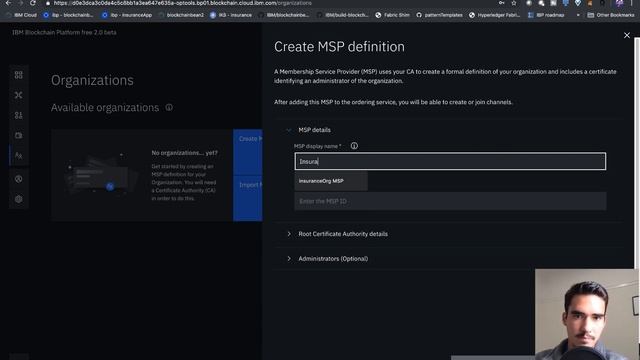Open the ibp - blockchainb... bookmark

68,15
